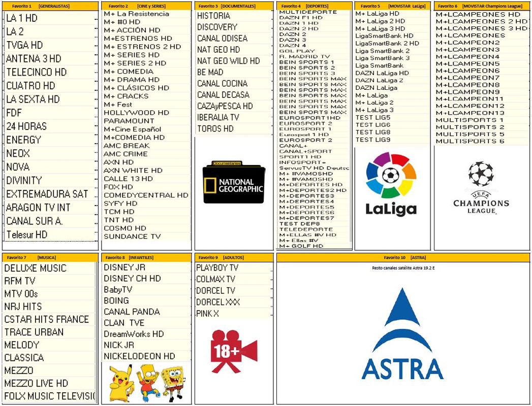Click the UEFA Champions League logo
The image size is (532, 406).
[x=481, y=188]
